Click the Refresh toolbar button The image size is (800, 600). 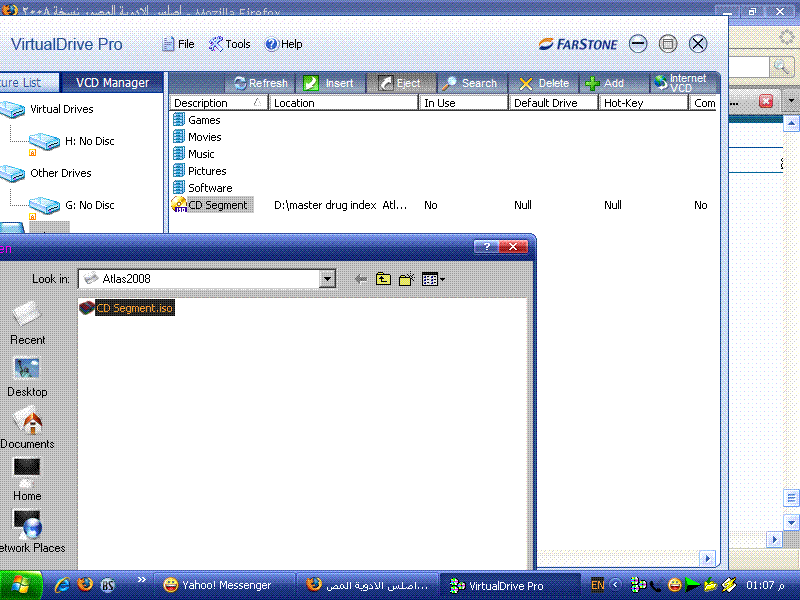pyautogui.click(x=260, y=83)
